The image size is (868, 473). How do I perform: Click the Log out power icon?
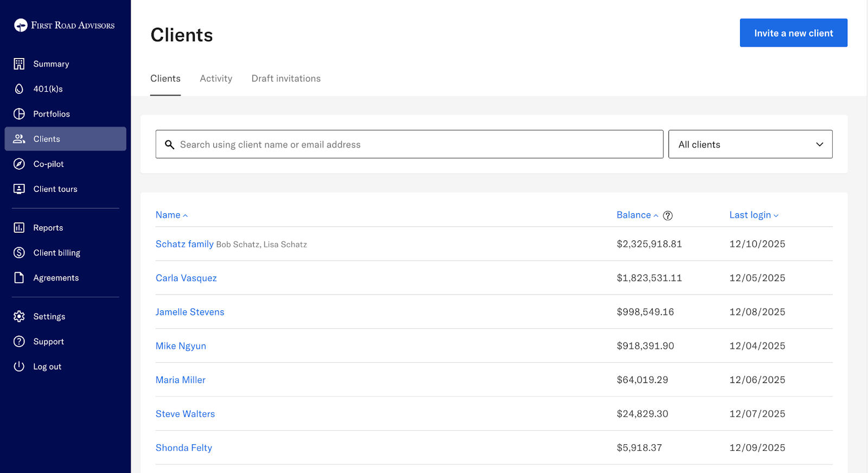[19, 367]
